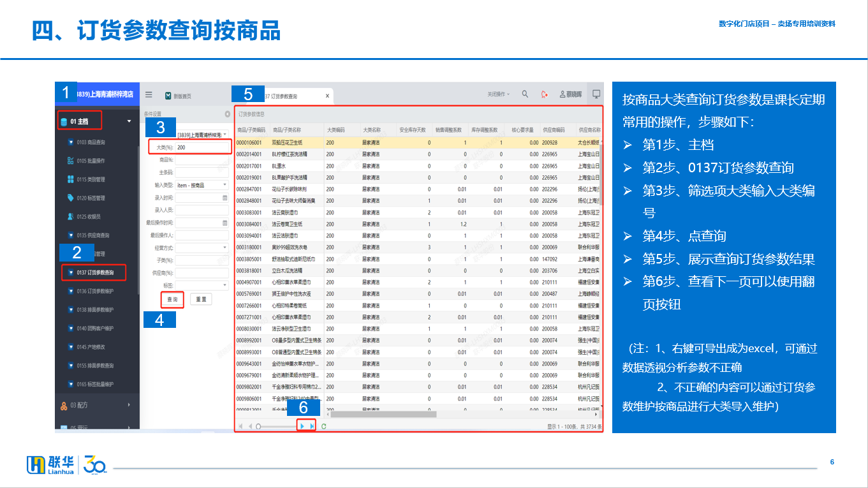Open the 经营方式 dropdown
Viewport: 868px width, 488px height.
coord(202,248)
